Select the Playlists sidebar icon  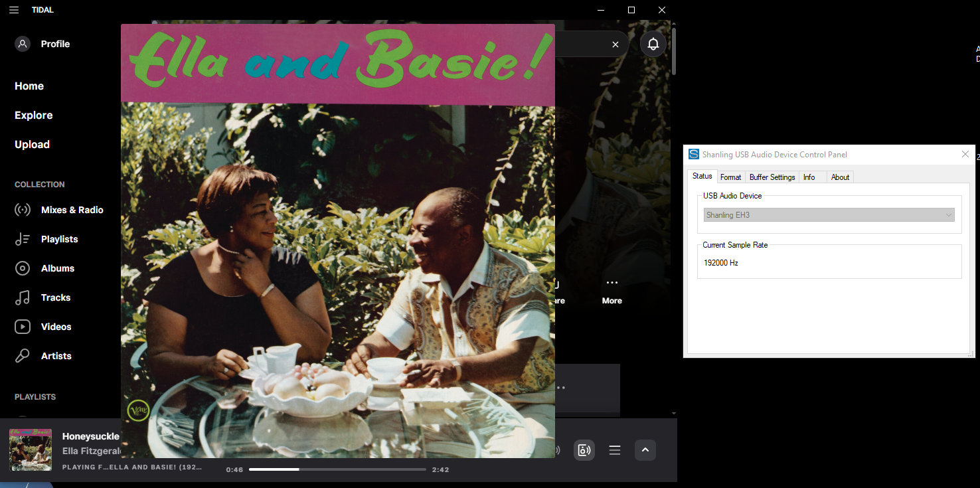point(22,238)
